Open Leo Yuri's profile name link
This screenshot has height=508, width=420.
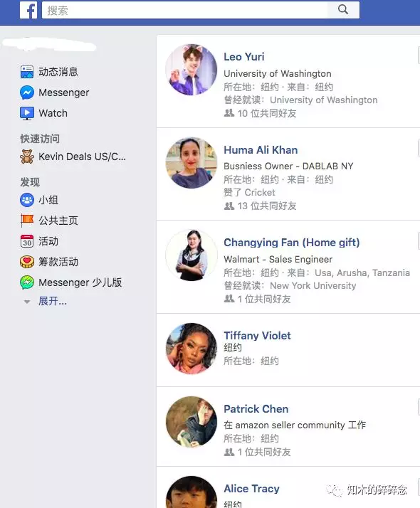pyautogui.click(x=244, y=57)
